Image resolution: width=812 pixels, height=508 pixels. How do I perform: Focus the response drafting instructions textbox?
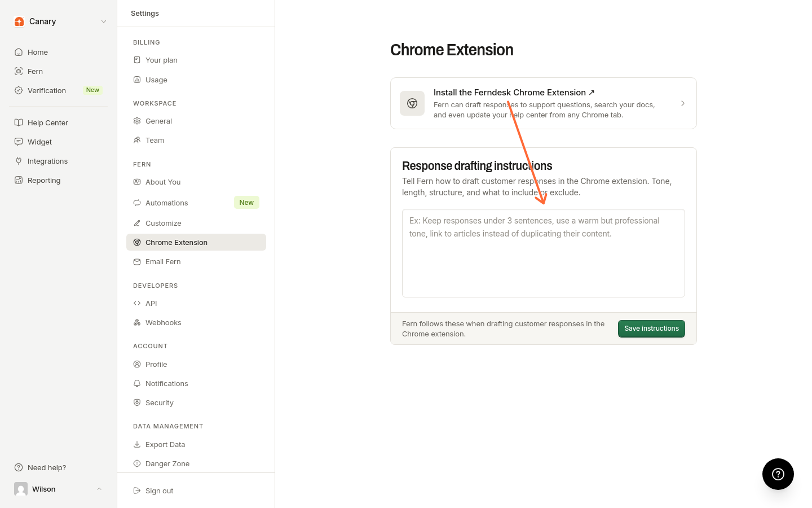pos(544,253)
